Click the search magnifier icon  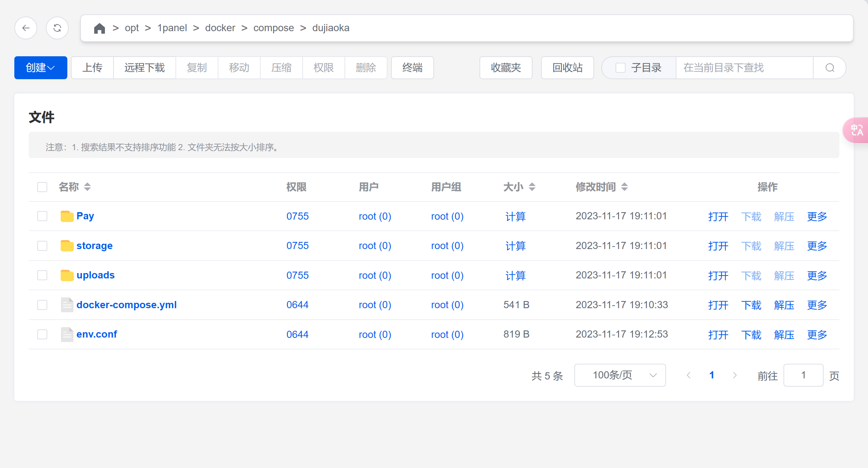click(830, 68)
